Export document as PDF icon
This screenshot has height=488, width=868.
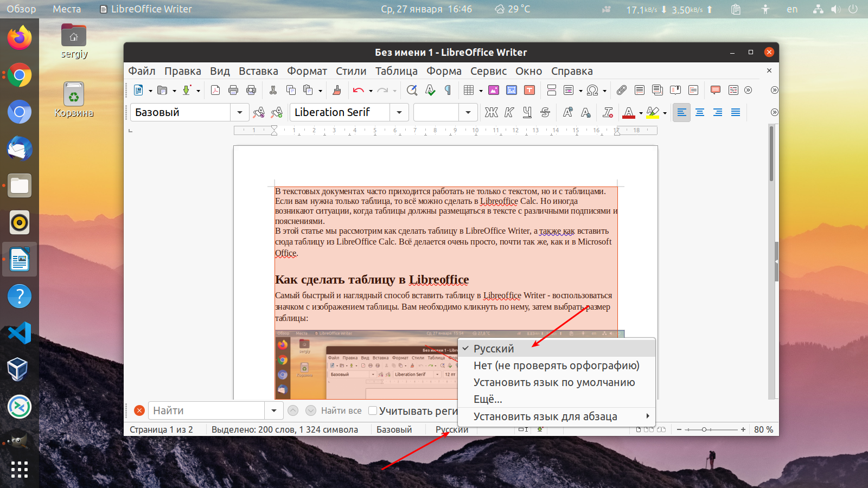(215, 91)
